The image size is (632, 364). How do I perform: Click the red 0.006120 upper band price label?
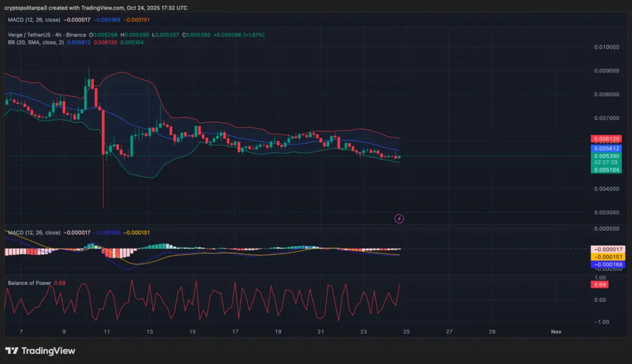coord(606,138)
